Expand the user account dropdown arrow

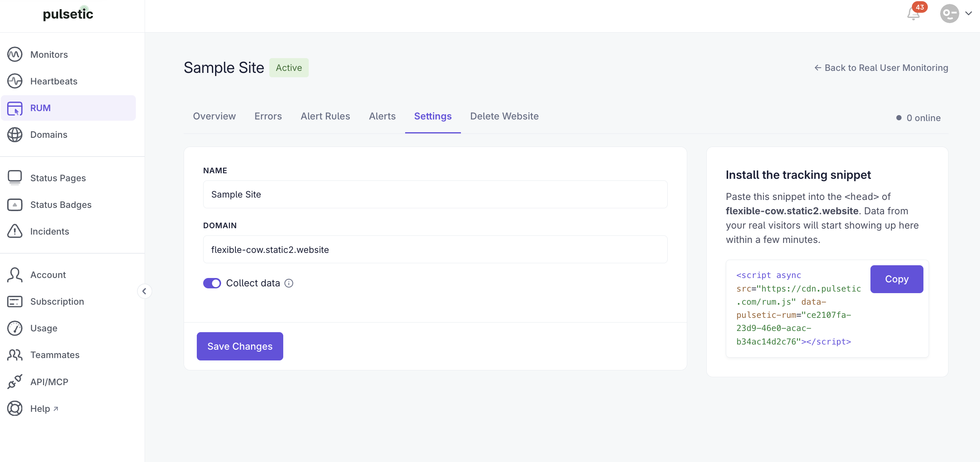pos(968,14)
